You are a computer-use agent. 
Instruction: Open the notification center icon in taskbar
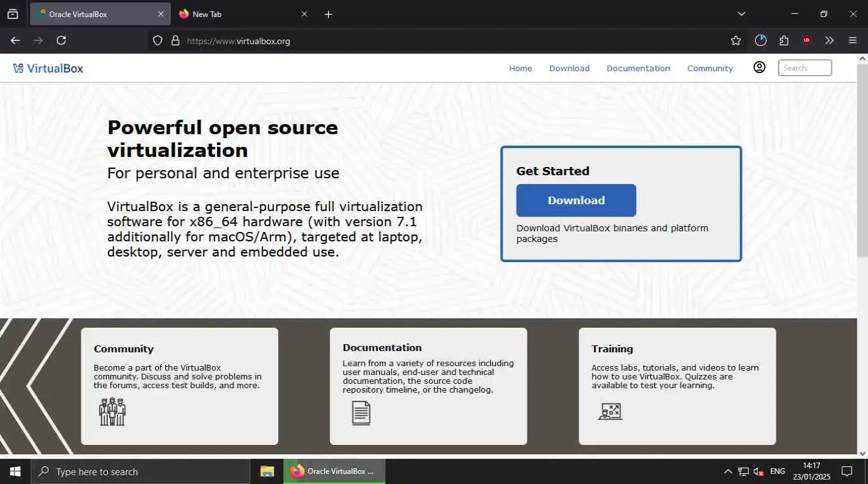coord(847,471)
